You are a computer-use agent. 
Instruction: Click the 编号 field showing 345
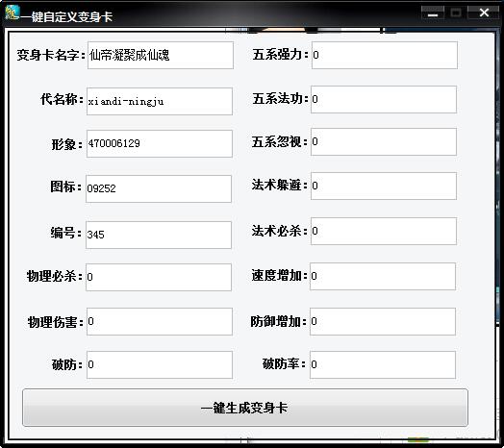159,235
